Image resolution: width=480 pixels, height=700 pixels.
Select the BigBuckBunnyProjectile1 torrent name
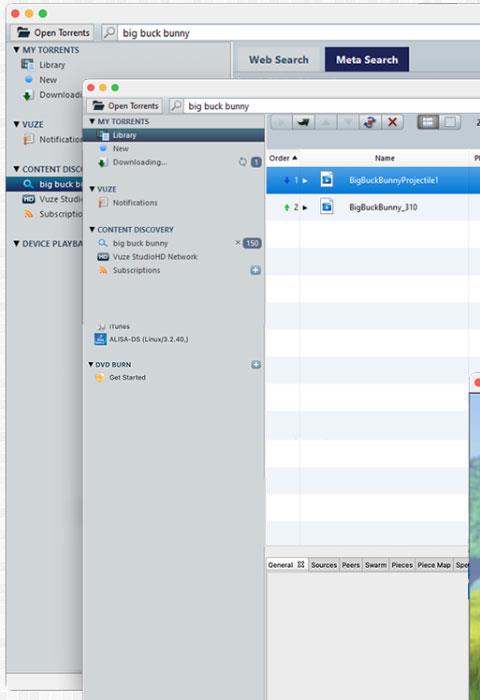393,180
